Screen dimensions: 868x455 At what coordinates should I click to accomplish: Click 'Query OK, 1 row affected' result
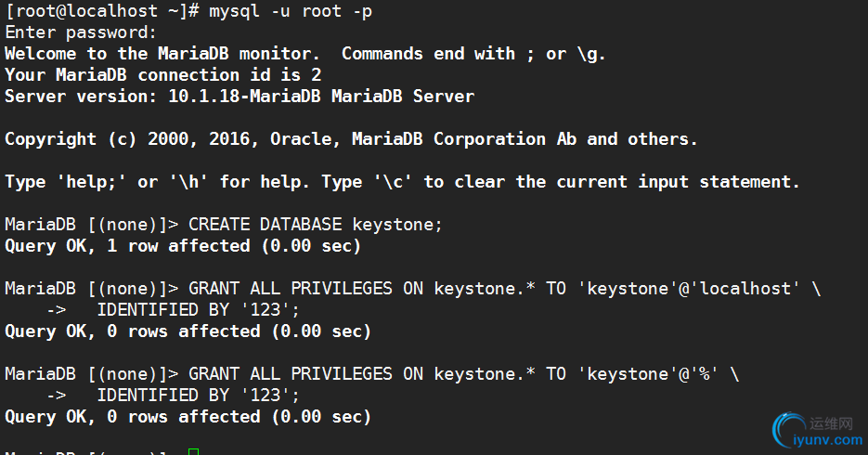pyautogui.click(x=183, y=246)
